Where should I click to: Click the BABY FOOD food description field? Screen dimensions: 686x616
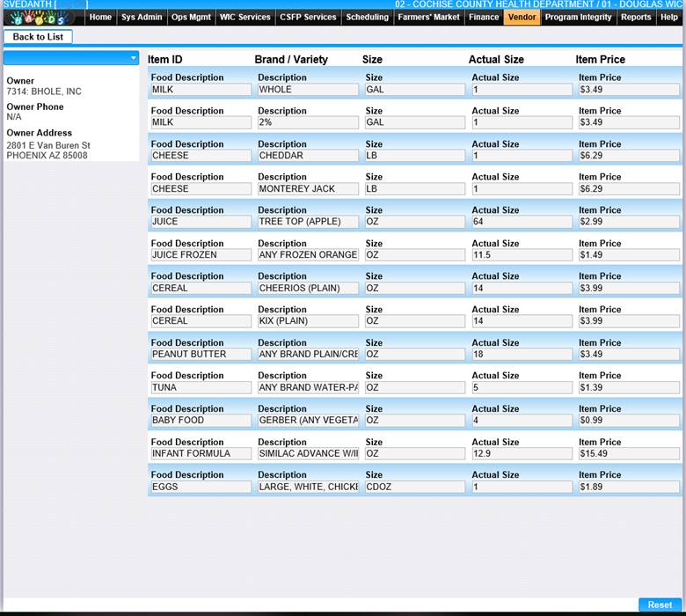(x=201, y=421)
